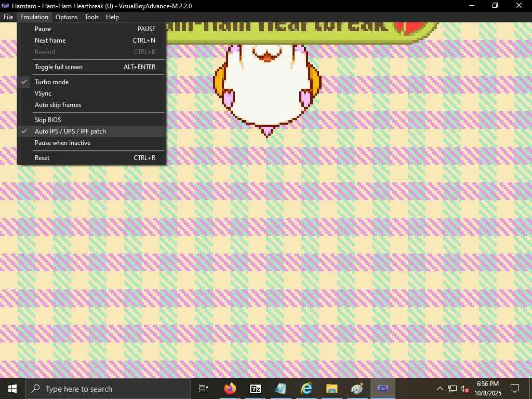Enable Skip BIOS option
This screenshot has width=532, height=399.
91,120
